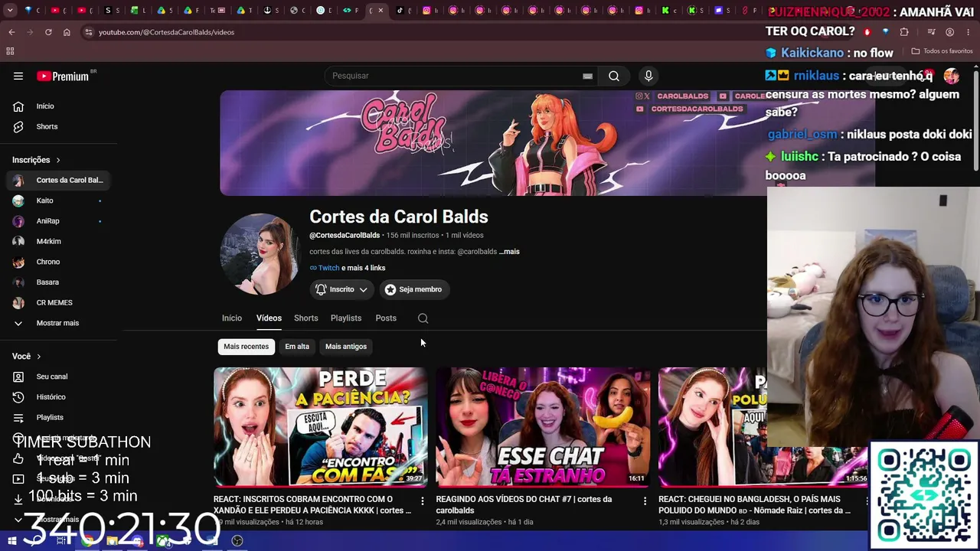The height and width of the screenshot is (551, 980).
Task: Open the channel profile picture
Action: tap(260, 254)
